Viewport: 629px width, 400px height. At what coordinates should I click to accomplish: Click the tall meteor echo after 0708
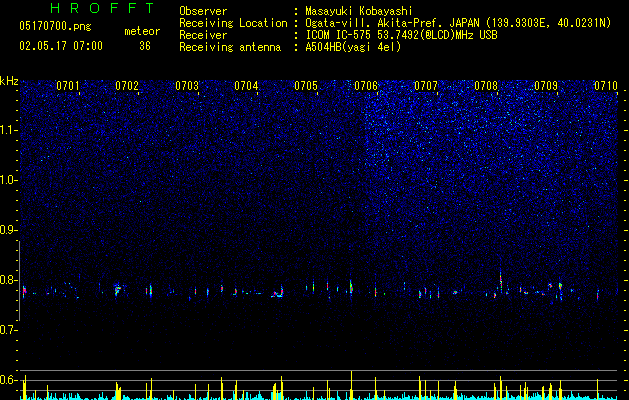point(501,280)
